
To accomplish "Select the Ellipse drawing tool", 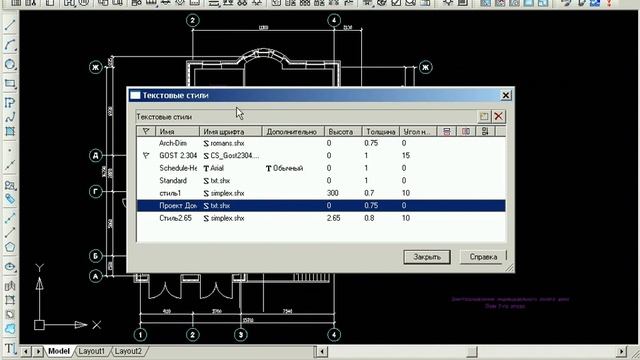I will (x=10, y=267).
